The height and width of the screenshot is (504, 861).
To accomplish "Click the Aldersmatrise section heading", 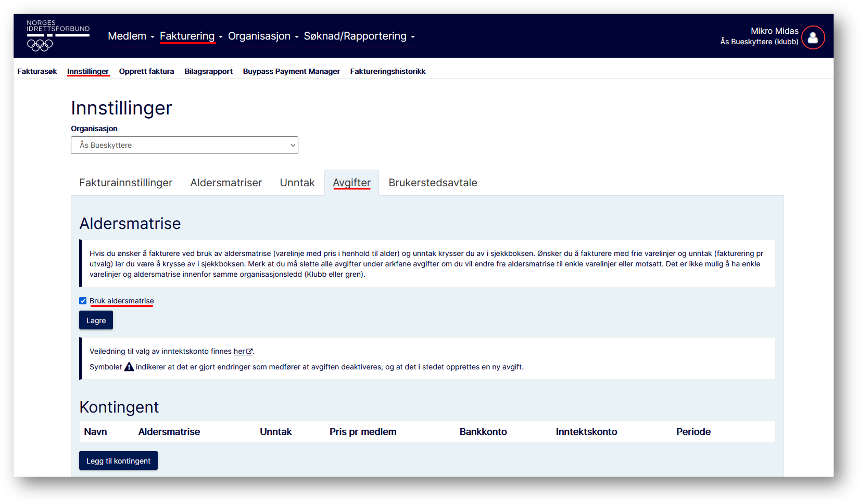I will click(x=130, y=223).
